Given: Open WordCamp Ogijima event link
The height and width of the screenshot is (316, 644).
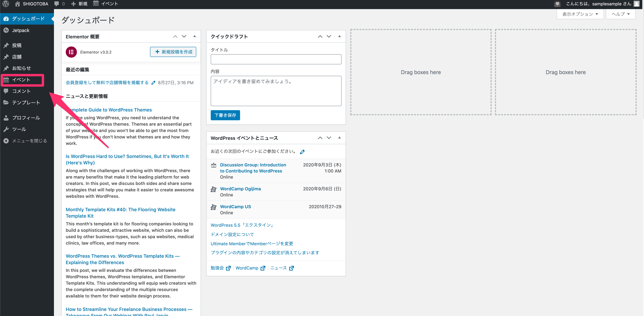Looking at the screenshot, I should [x=240, y=189].
